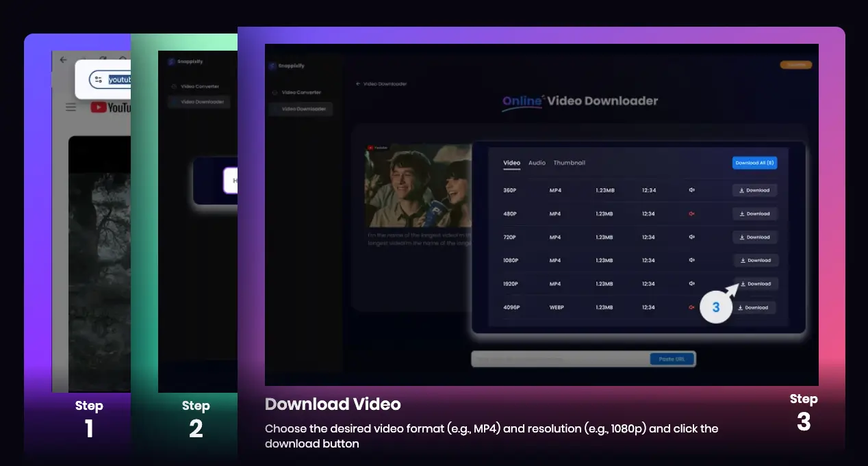Screen dimensions: 868x466
Task: Select the Video tab above the format list
Action: click(511, 163)
